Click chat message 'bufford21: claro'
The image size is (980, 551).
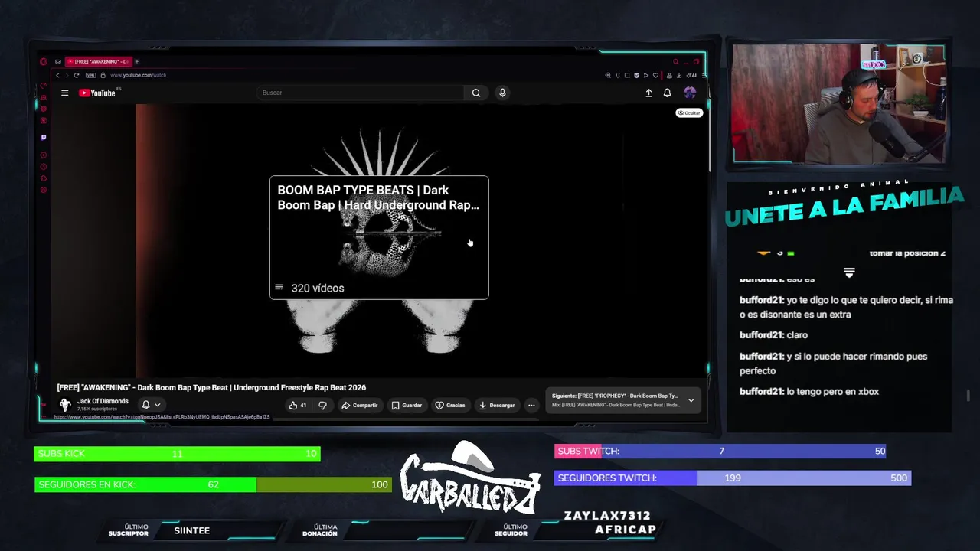[x=773, y=335]
